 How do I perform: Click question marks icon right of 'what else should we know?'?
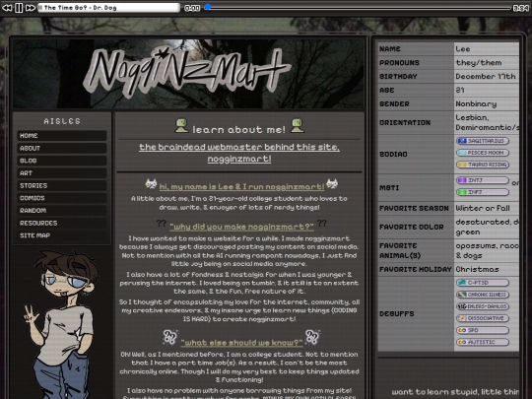(x=312, y=337)
